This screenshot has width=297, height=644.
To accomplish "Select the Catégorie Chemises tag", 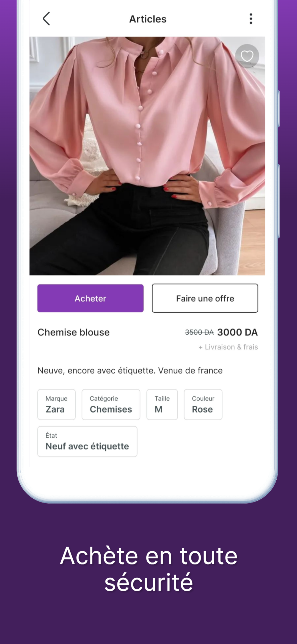I will tap(111, 405).
